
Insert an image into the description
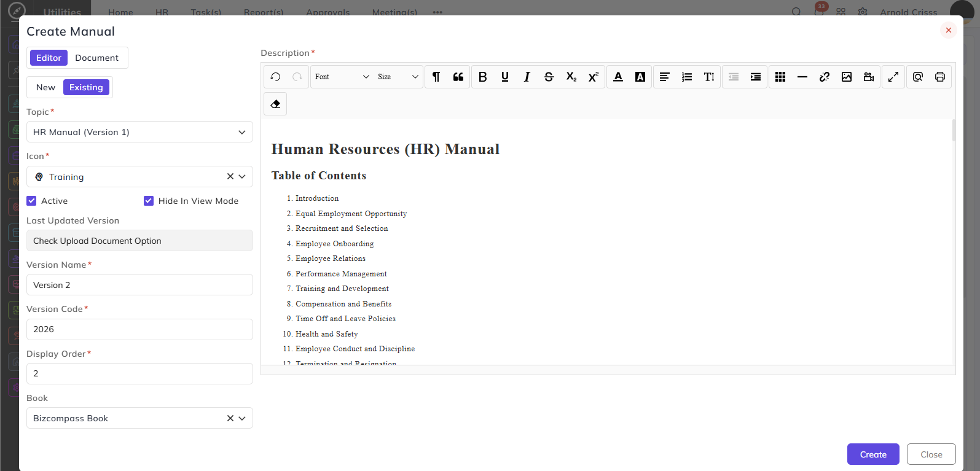[x=847, y=77]
